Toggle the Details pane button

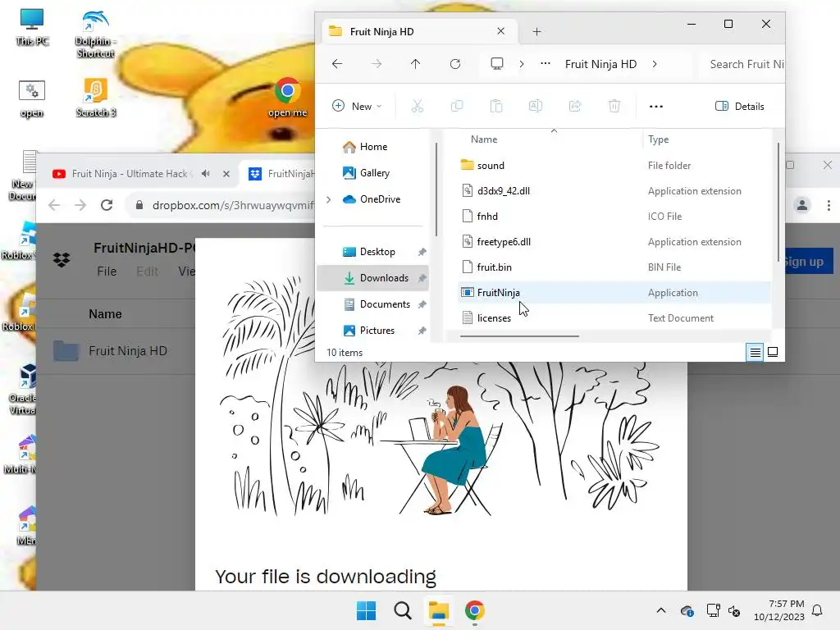[x=740, y=106]
